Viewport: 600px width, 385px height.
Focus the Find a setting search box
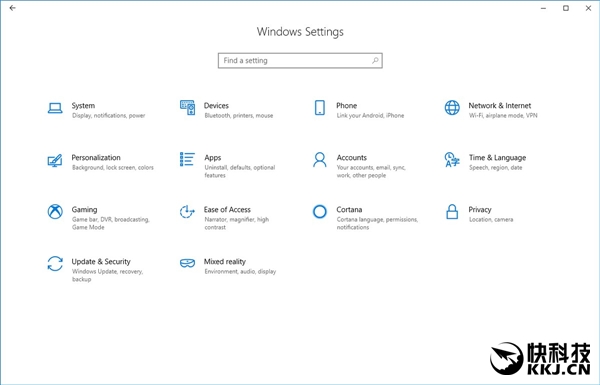pos(300,60)
